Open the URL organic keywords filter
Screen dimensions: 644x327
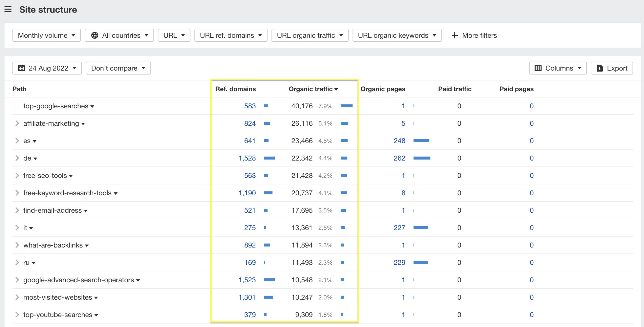397,35
